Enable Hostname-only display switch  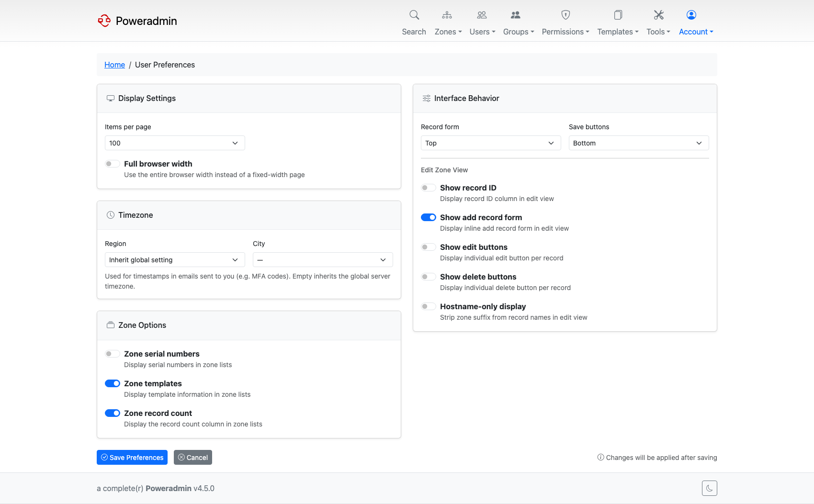click(429, 306)
